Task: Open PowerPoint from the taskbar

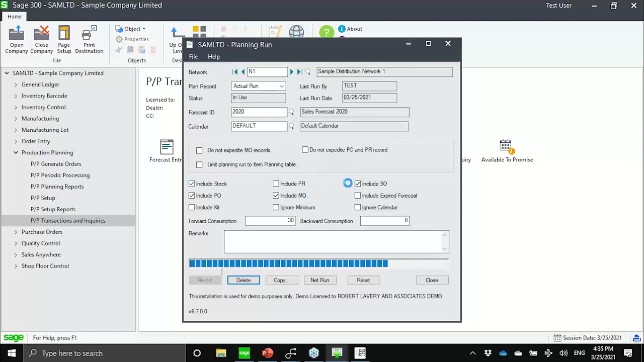Action: pyautogui.click(x=267, y=353)
